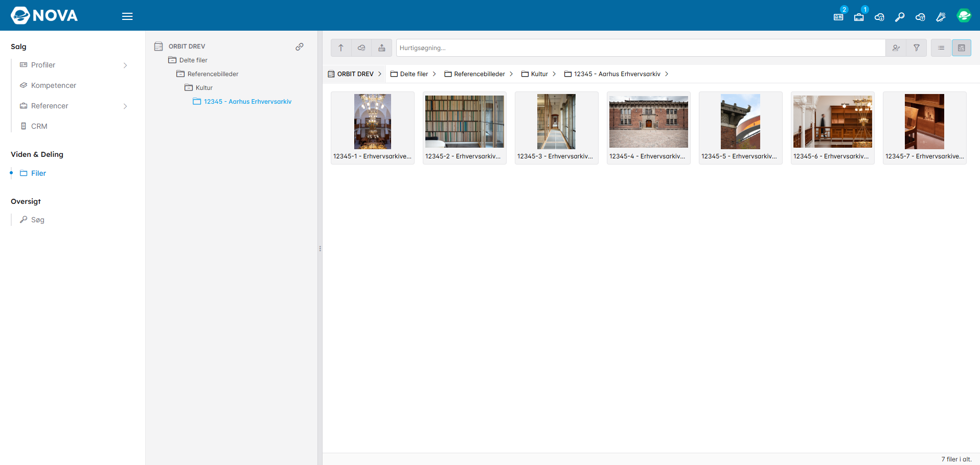The image size is (980, 465).
Task: Open Kompetencer in sidebar
Action: (x=48, y=85)
